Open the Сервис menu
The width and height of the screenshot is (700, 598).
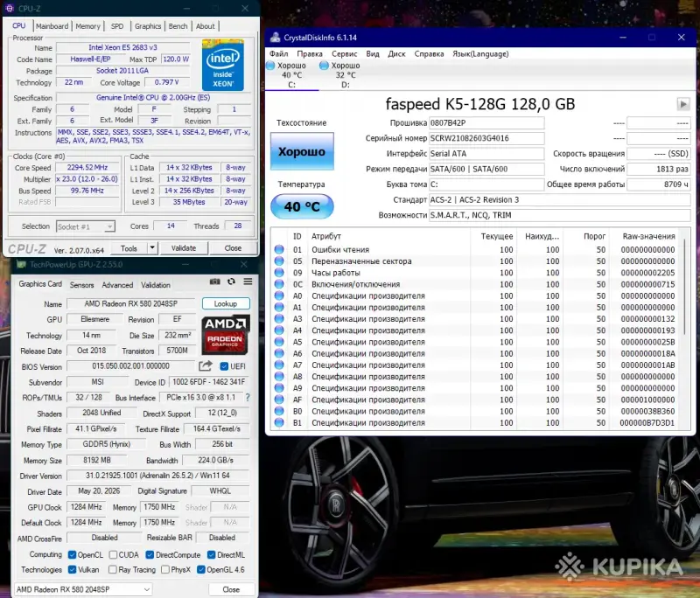point(344,53)
